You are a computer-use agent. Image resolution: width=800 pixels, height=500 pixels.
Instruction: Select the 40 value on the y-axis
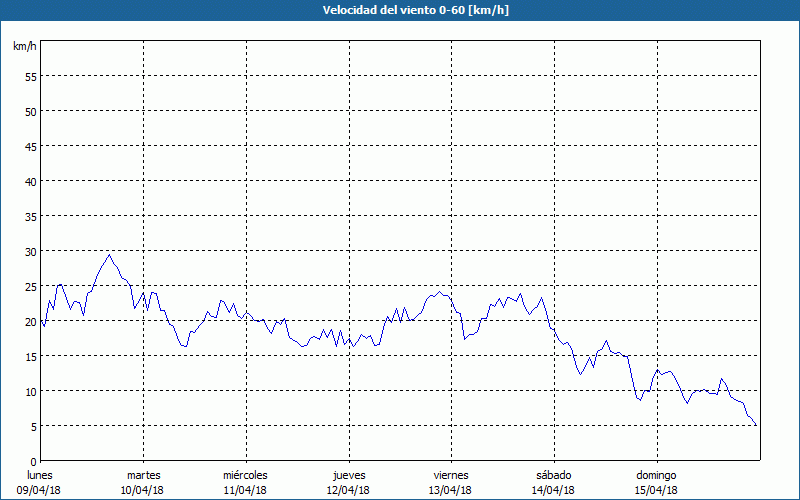30,181
